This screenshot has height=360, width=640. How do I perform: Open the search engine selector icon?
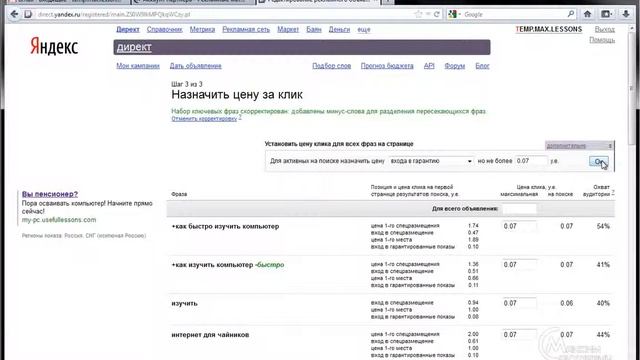454,14
